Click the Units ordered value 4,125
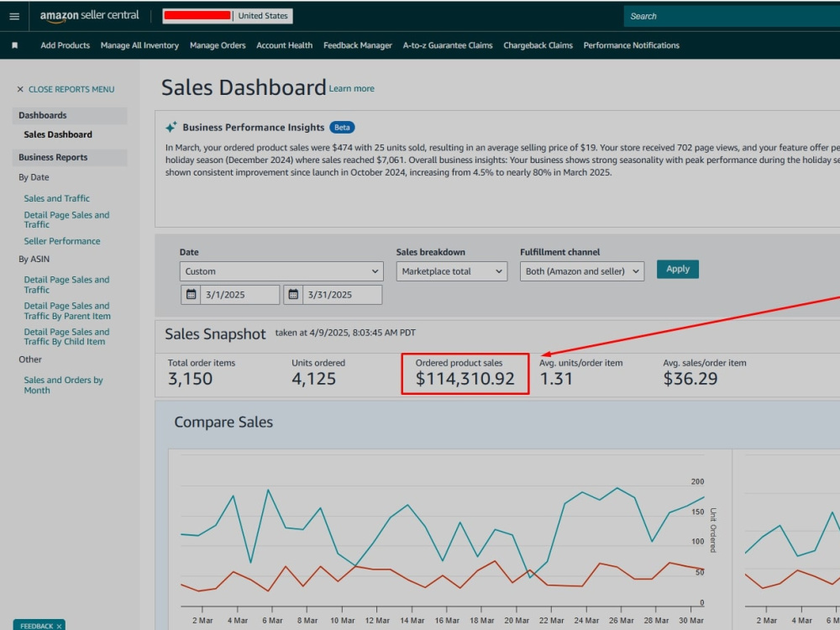 pos(314,379)
